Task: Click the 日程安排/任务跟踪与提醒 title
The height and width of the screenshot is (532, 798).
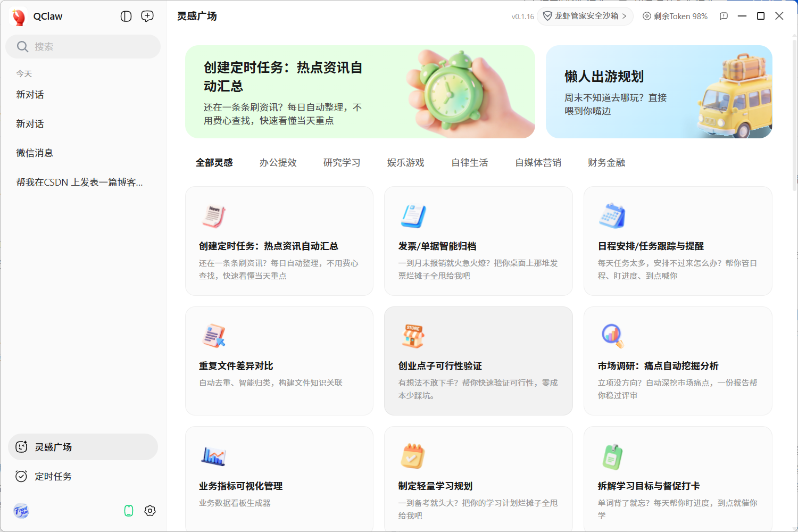Action: coord(651,246)
